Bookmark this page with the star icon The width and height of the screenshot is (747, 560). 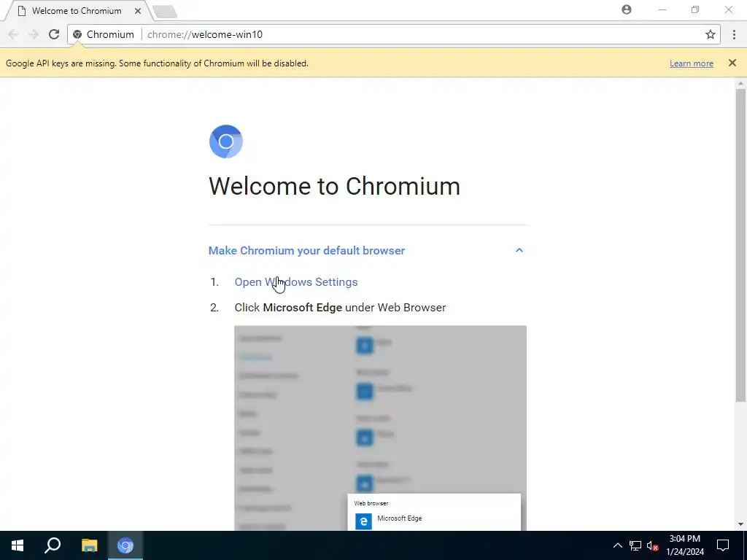pyautogui.click(x=711, y=34)
